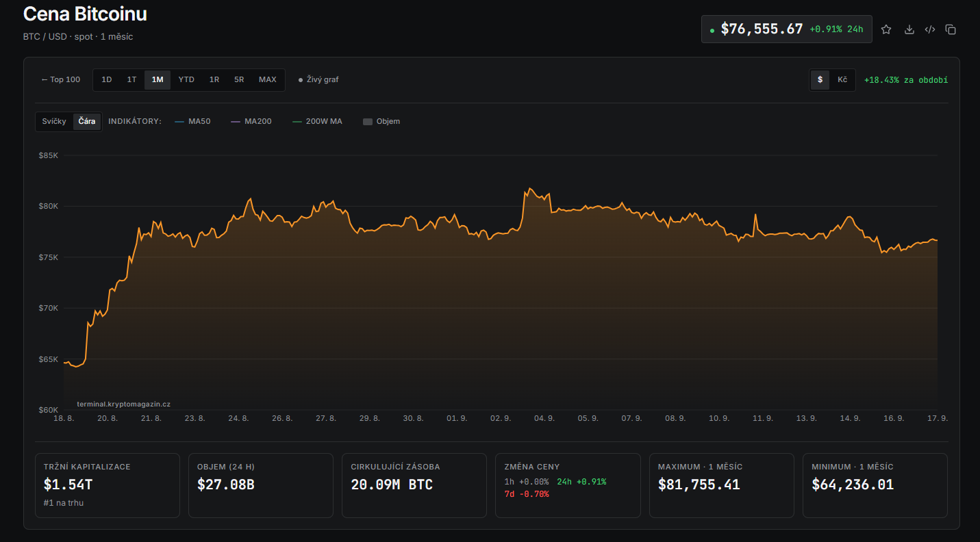Download the chart with download icon
The width and height of the screenshot is (980, 542).
coord(909,29)
